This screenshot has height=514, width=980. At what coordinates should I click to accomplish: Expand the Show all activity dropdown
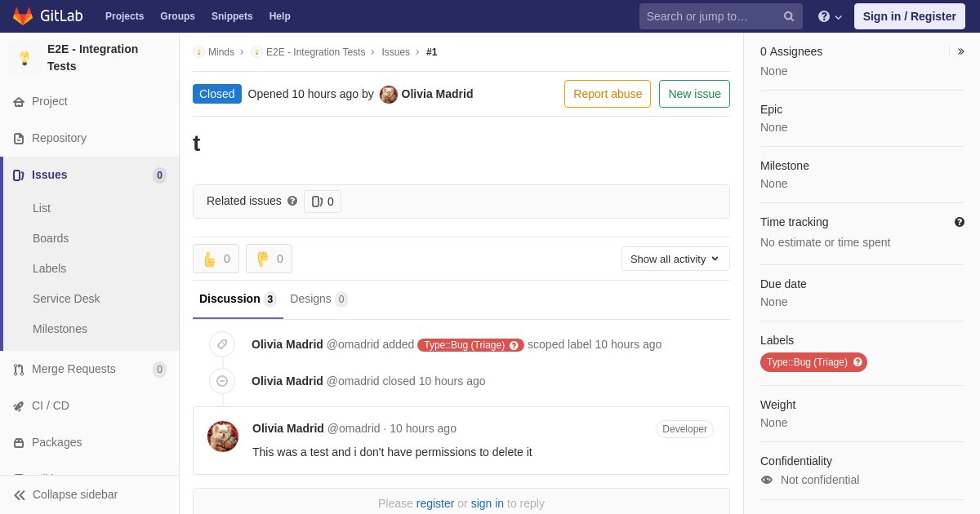coord(675,259)
